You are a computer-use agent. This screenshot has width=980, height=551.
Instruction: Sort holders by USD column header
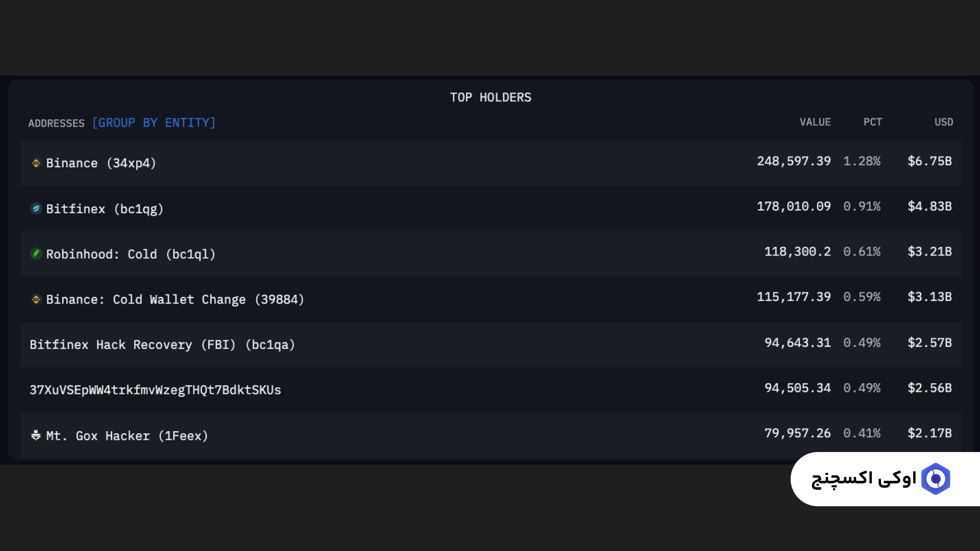[943, 122]
